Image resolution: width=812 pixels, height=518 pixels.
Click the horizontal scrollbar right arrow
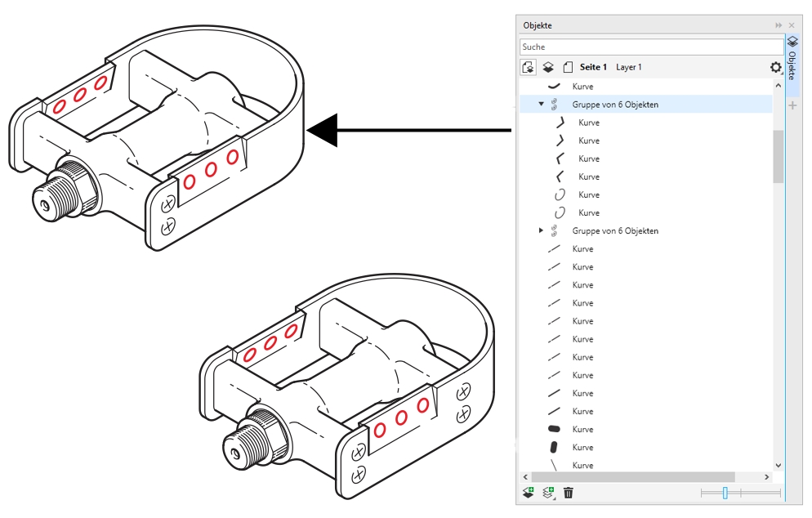(766, 476)
